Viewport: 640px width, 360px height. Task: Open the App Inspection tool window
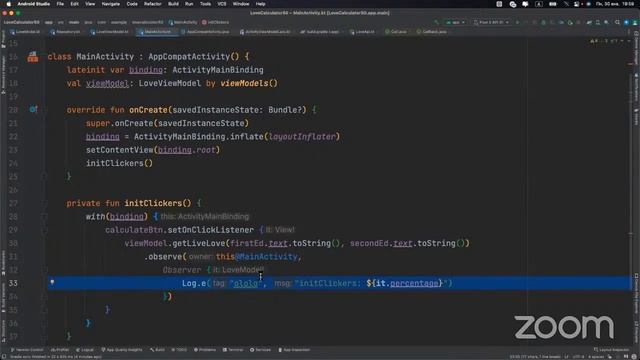(x=294, y=350)
